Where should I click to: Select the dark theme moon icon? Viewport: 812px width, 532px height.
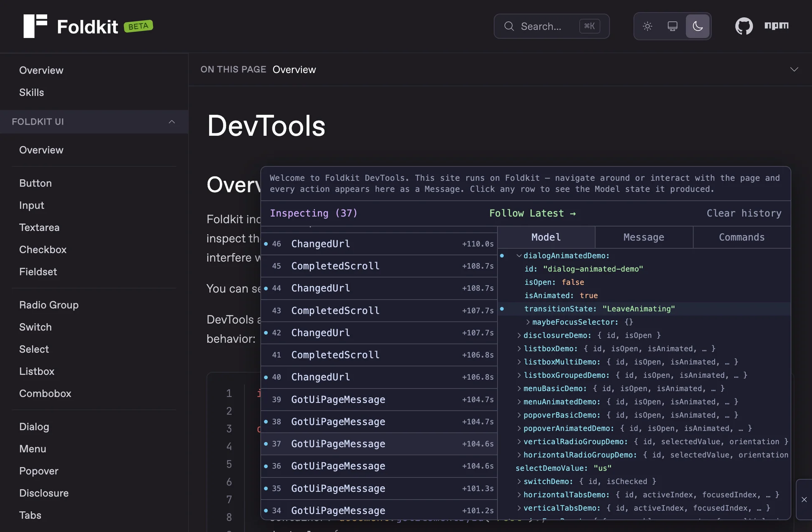697,26
